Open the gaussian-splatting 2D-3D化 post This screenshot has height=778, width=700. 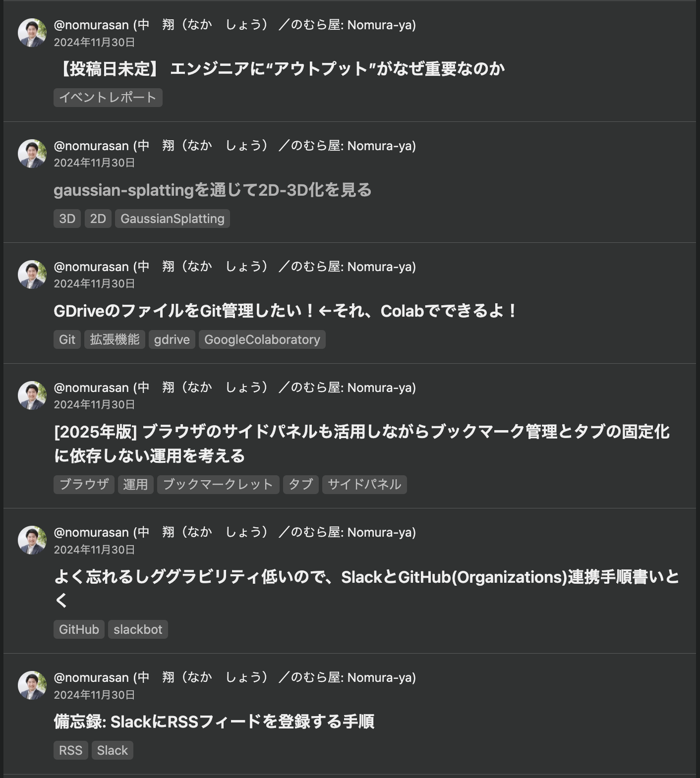click(x=213, y=189)
